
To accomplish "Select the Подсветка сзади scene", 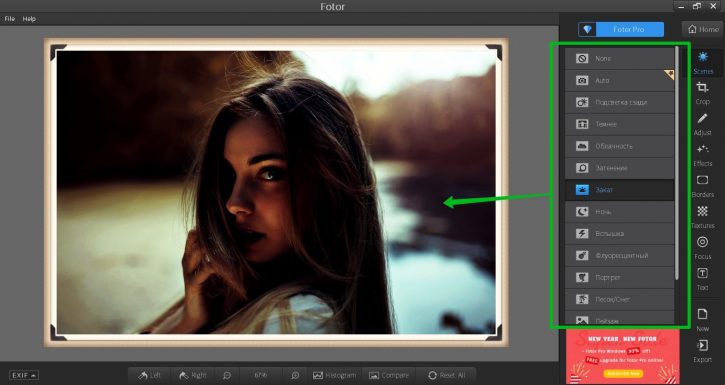I will pyautogui.click(x=620, y=102).
